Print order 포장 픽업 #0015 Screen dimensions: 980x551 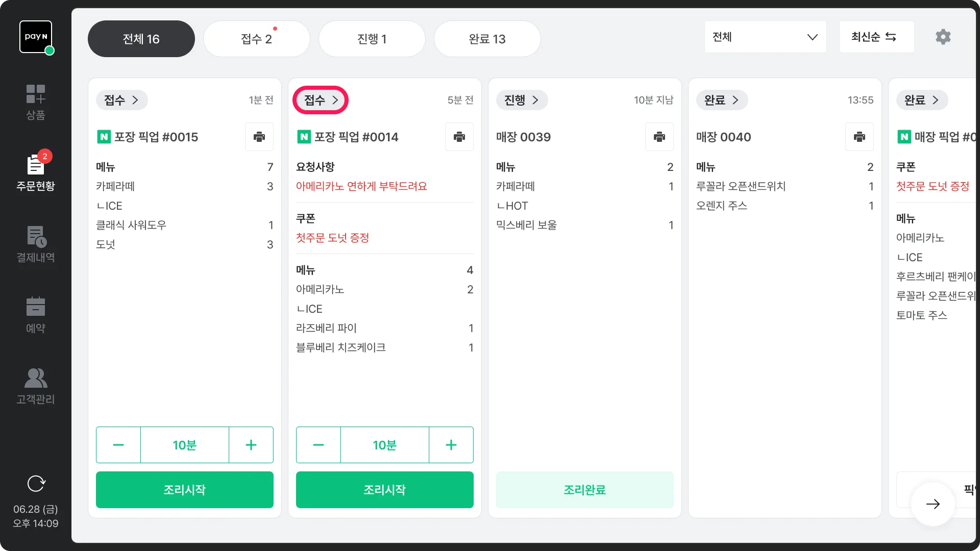click(259, 137)
